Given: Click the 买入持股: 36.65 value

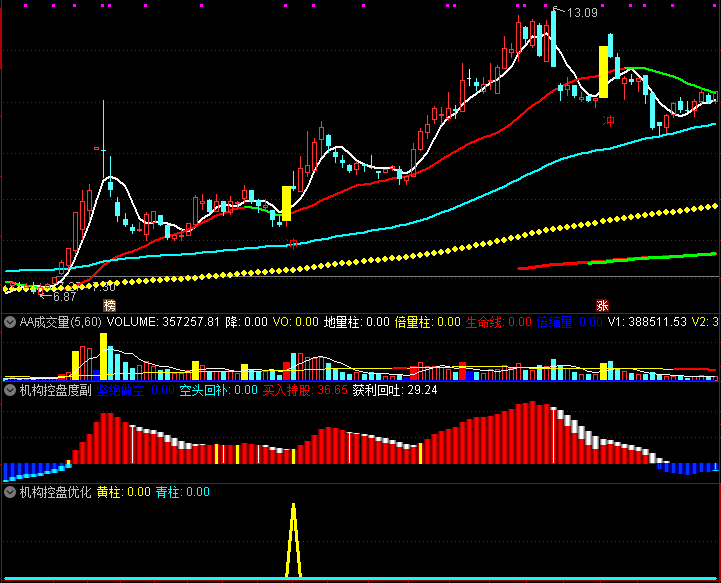Looking at the screenshot, I should pyautogui.click(x=305, y=390).
